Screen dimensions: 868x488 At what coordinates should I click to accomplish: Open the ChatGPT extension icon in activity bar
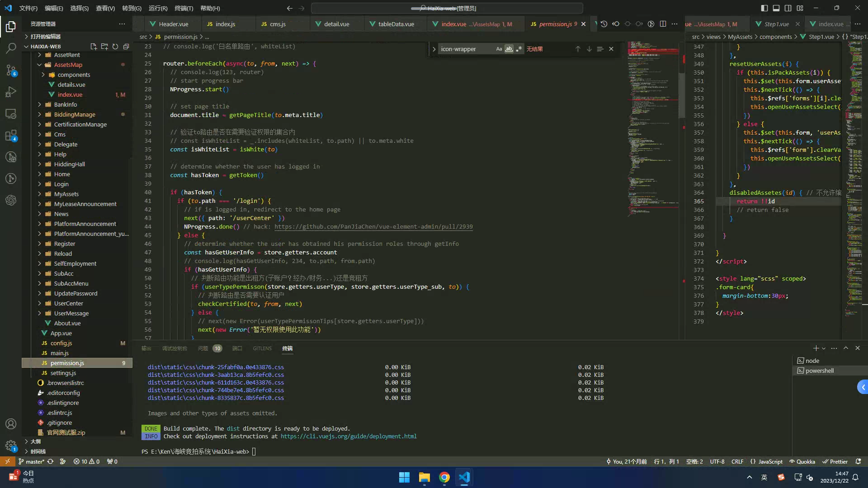click(x=11, y=200)
